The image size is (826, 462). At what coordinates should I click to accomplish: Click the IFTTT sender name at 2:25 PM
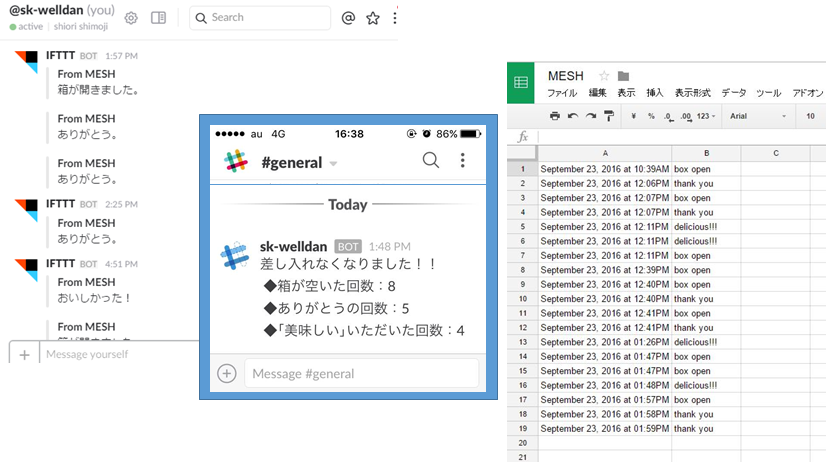tap(61, 204)
